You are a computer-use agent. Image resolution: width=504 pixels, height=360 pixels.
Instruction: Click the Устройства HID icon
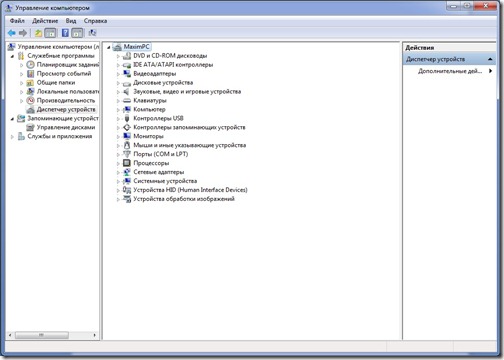pos(127,190)
